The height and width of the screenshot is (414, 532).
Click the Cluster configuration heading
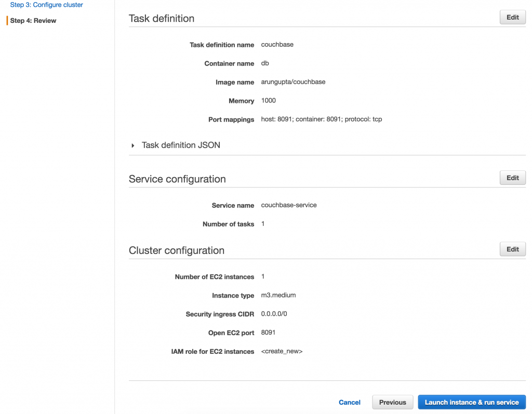[177, 250]
